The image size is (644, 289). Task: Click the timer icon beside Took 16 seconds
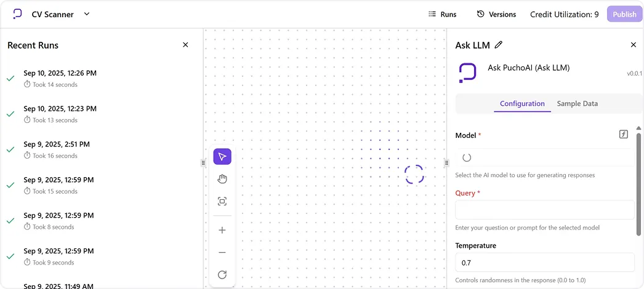point(27,156)
